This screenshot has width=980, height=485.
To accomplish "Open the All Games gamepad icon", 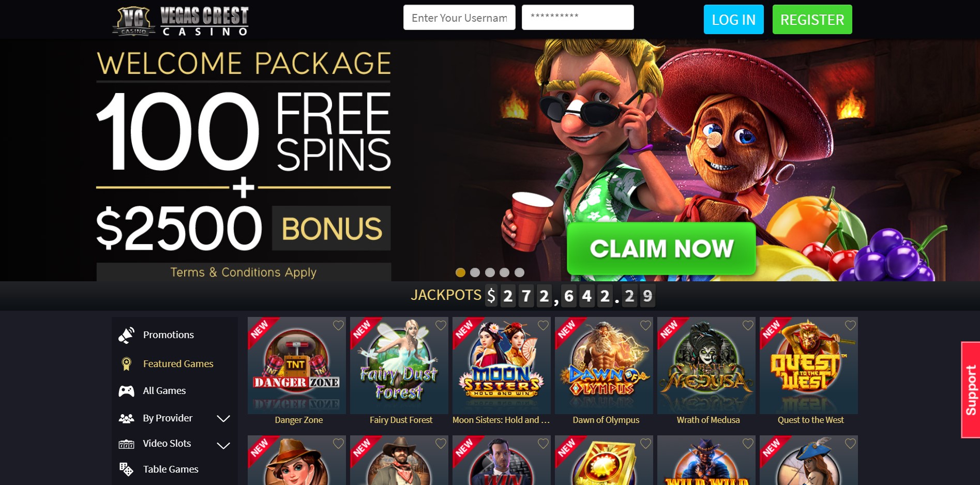I will click(x=126, y=391).
